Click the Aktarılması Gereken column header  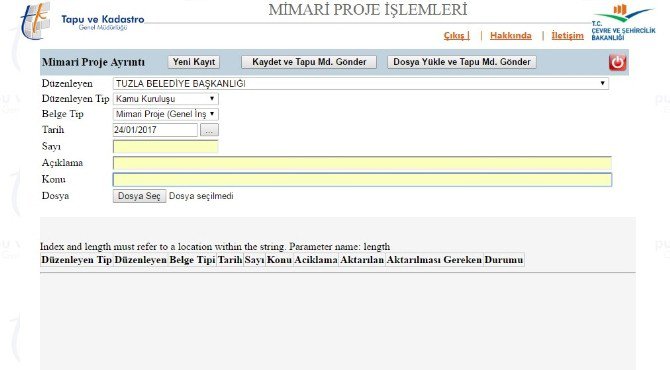point(434,260)
